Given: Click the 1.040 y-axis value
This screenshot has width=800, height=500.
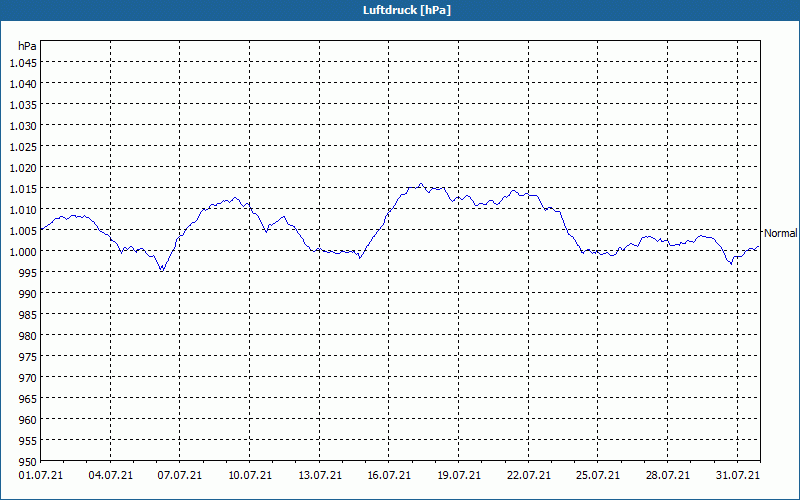Looking at the screenshot, I should pyautogui.click(x=23, y=84).
